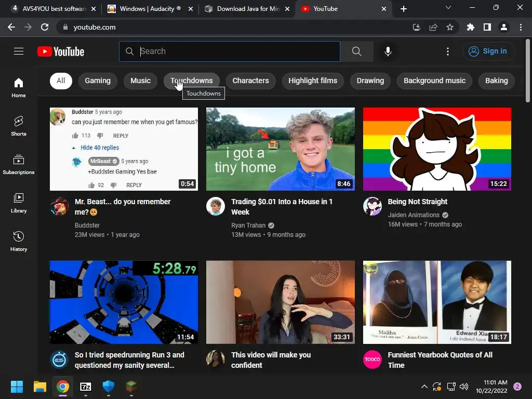Click the youtube.com address bar
The width and height of the screenshot is (532, 399).
[234, 27]
